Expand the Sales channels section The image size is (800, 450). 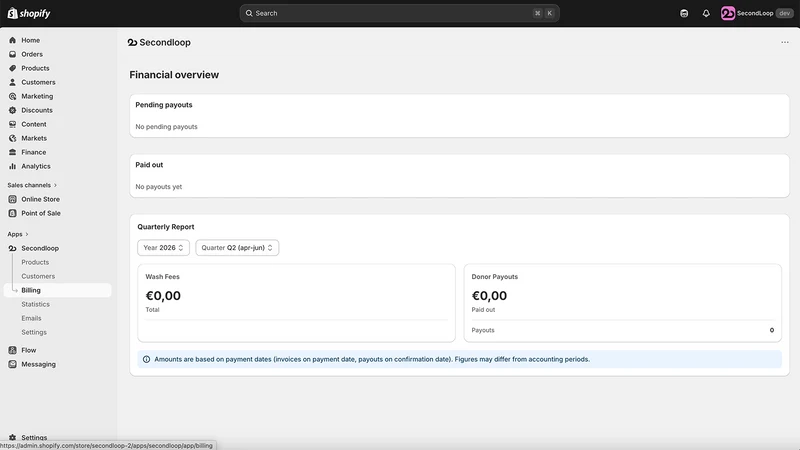click(32, 185)
